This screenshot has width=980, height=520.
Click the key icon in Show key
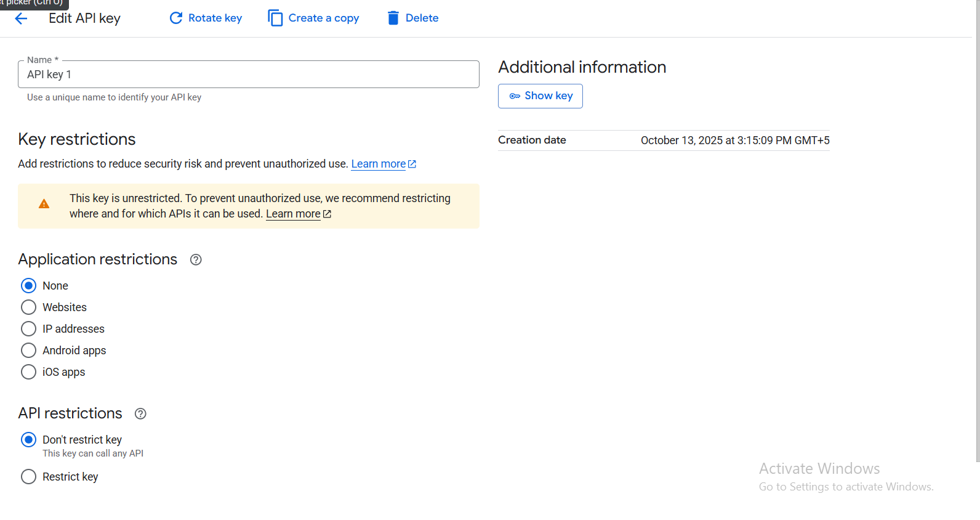(x=515, y=96)
